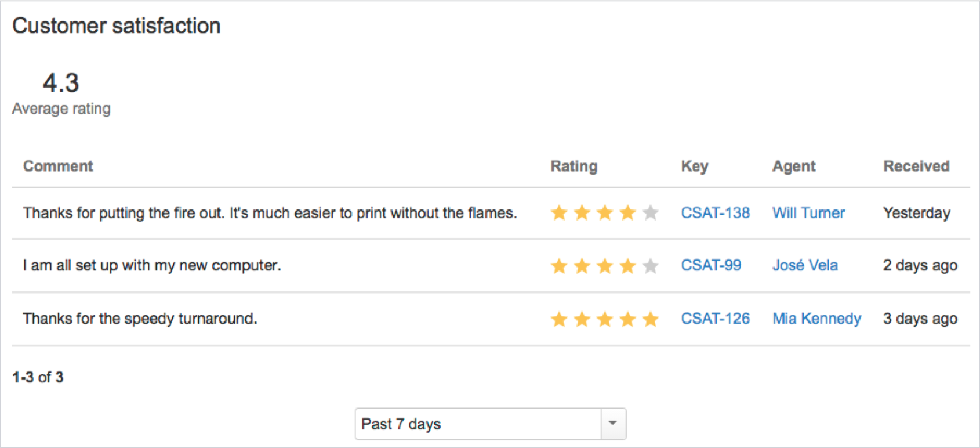Sort results by the Received column header
980x448 pixels.
pyautogui.click(x=916, y=166)
